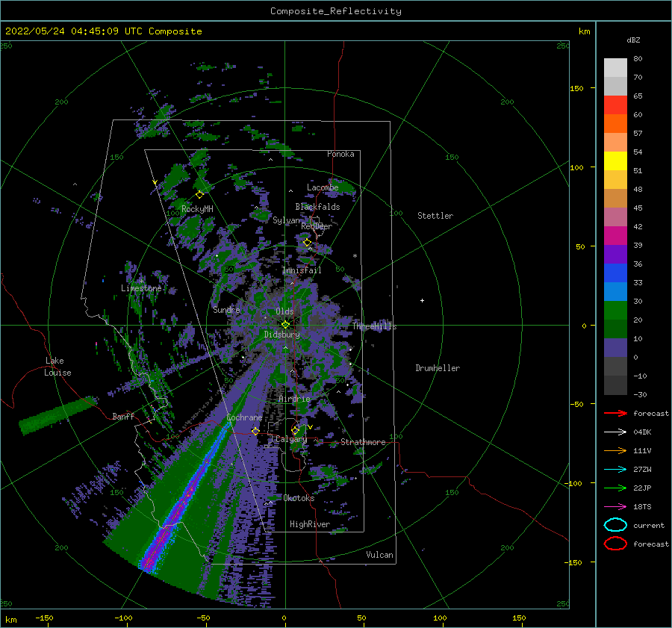Image resolution: width=672 pixels, height=628 pixels.
Task: Pick the yellow 54–51 dBZ color swatch
Action: click(615, 161)
